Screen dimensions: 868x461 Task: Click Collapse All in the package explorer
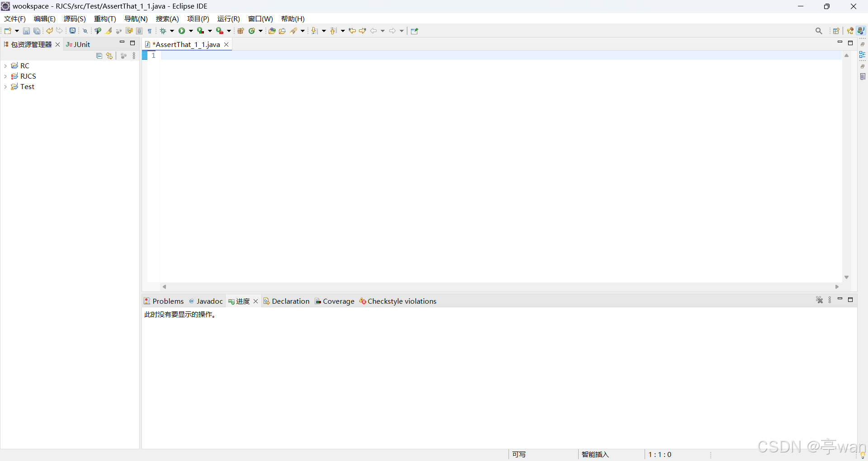[99, 56]
